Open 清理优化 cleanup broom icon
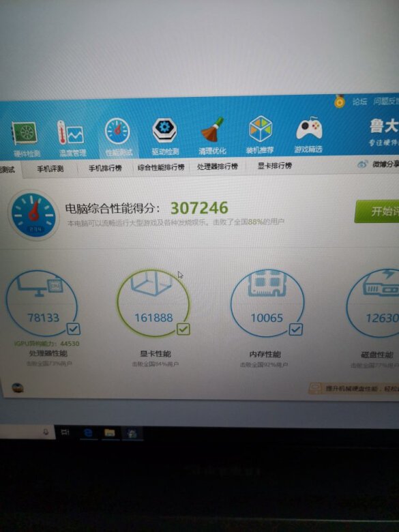 tap(212, 130)
